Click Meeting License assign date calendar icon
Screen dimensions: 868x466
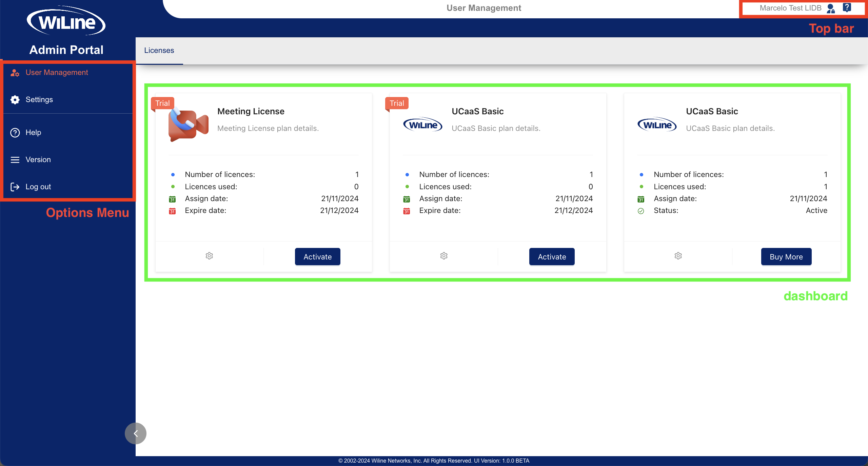[x=172, y=199]
